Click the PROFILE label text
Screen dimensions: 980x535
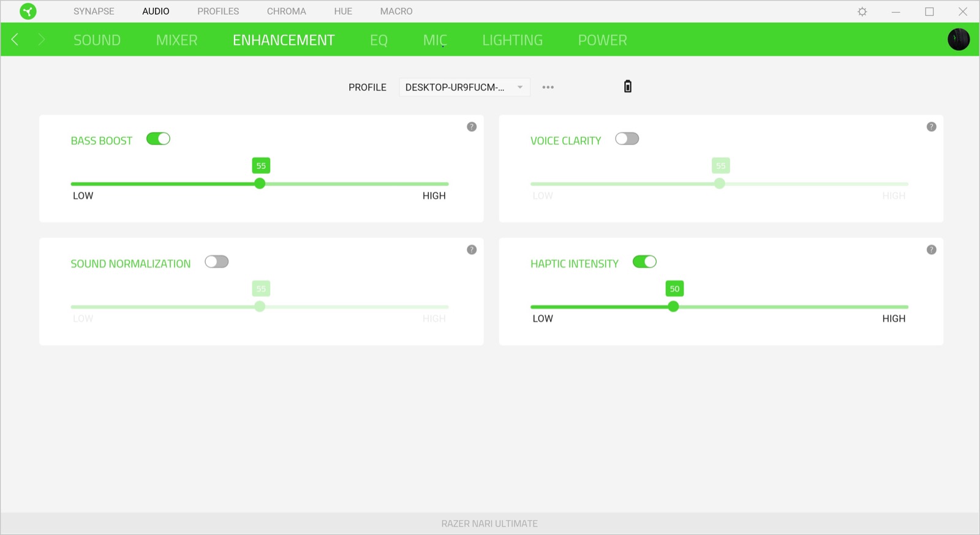point(367,88)
